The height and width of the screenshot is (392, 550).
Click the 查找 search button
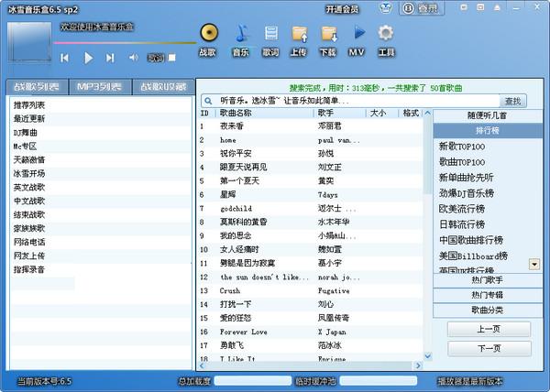tap(512, 101)
